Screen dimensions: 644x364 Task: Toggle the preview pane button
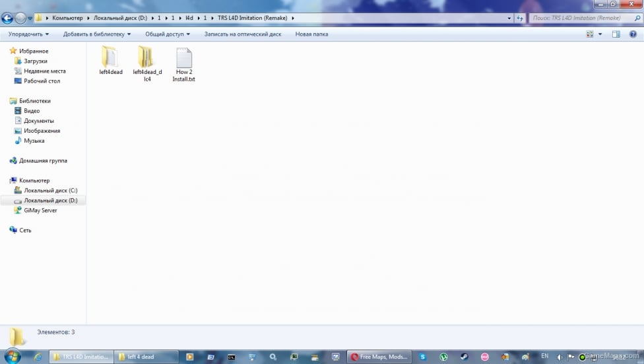[x=616, y=34]
